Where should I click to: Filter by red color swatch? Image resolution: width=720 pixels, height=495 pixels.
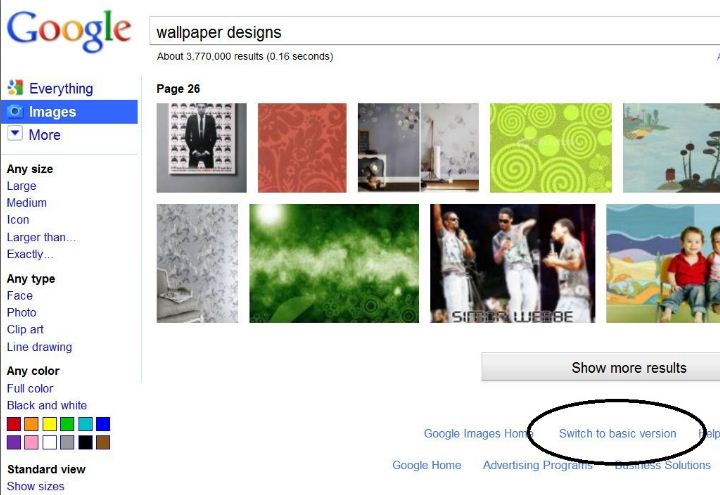[14, 424]
